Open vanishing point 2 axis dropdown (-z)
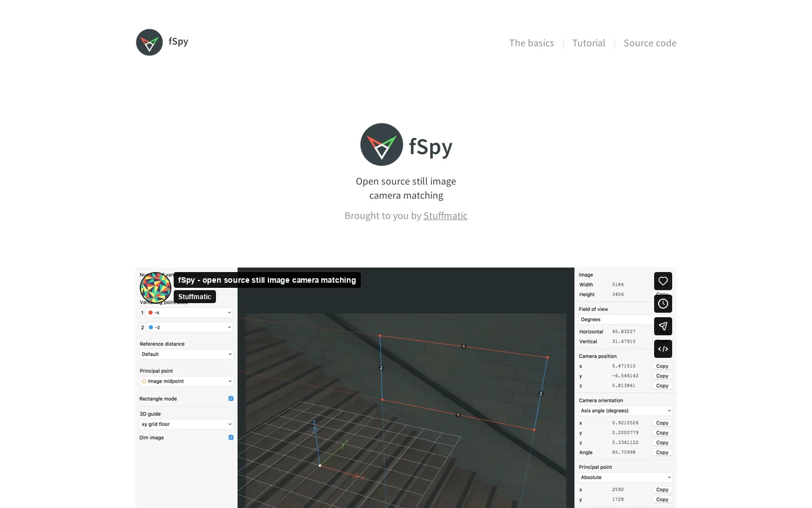The image size is (812, 508). [x=189, y=327]
